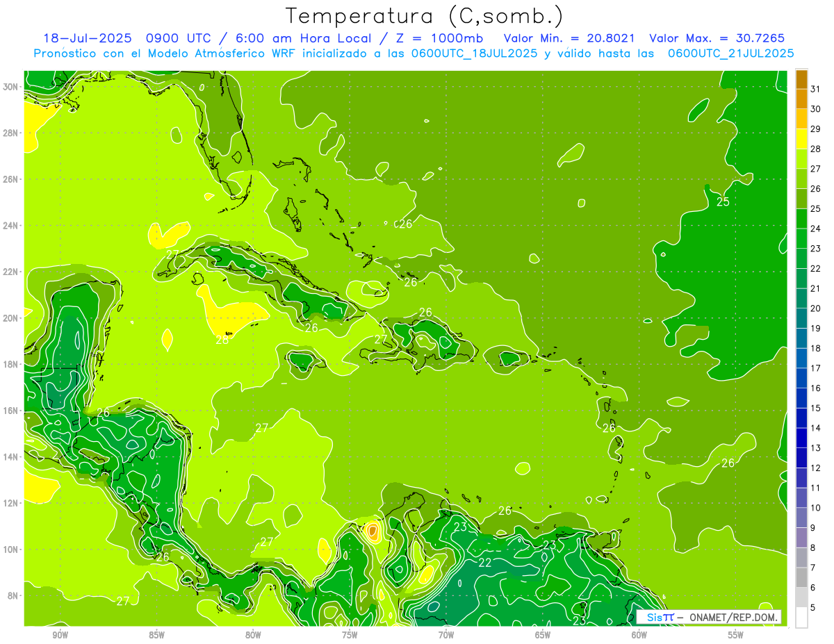
Task: Click the color scale label 21
Action: tap(815, 288)
